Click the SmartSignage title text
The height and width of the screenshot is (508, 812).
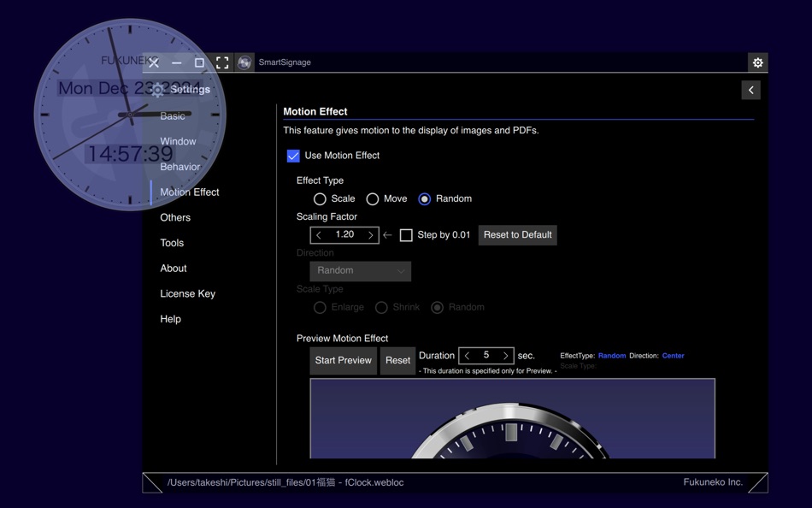point(285,62)
